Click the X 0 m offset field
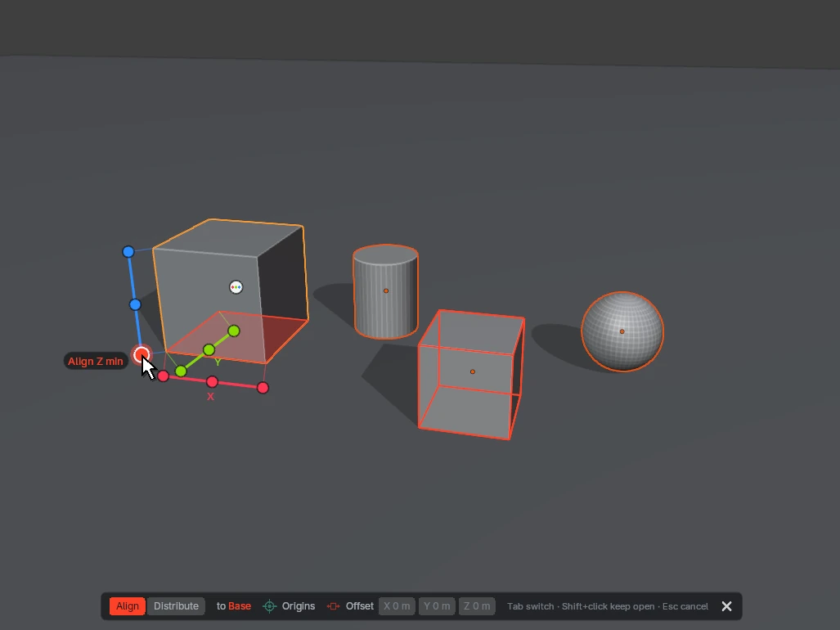 [397, 606]
